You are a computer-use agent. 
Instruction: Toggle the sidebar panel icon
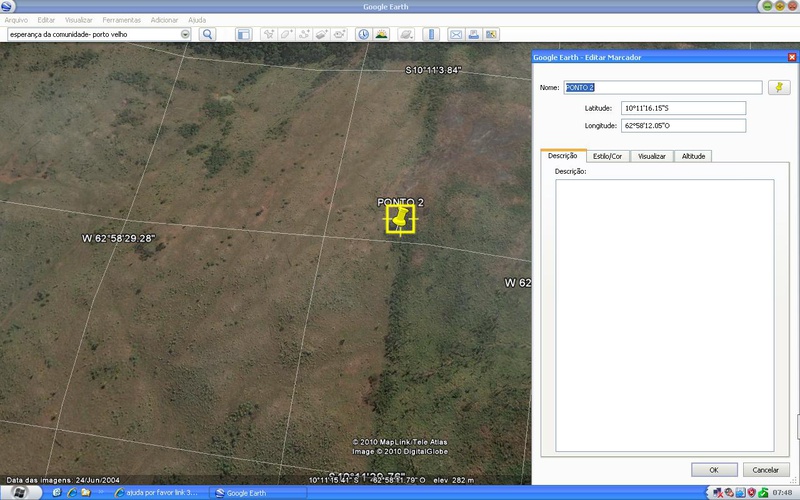pyautogui.click(x=244, y=34)
